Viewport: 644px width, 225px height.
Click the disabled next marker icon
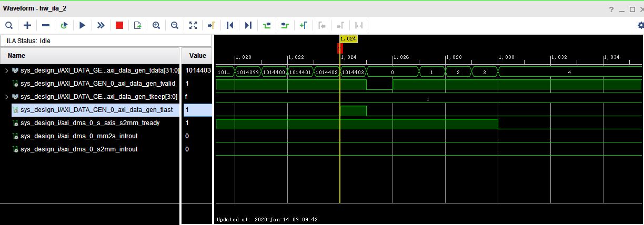coord(340,25)
